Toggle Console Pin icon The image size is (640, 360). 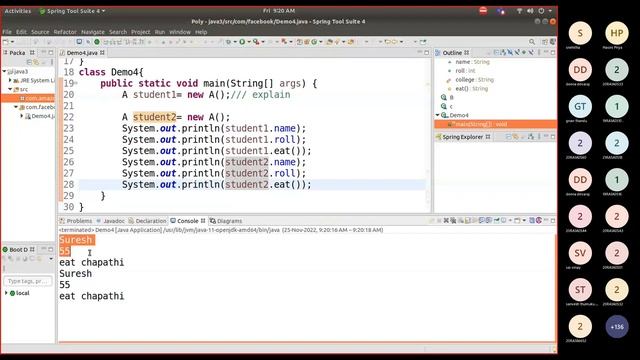click(497, 220)
